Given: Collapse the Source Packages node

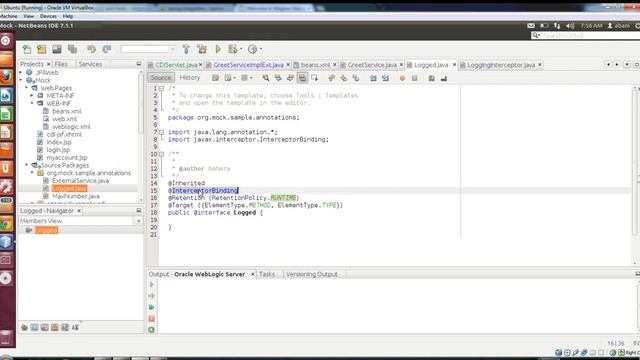Looking at the screenshot, I should click(27, 165).
